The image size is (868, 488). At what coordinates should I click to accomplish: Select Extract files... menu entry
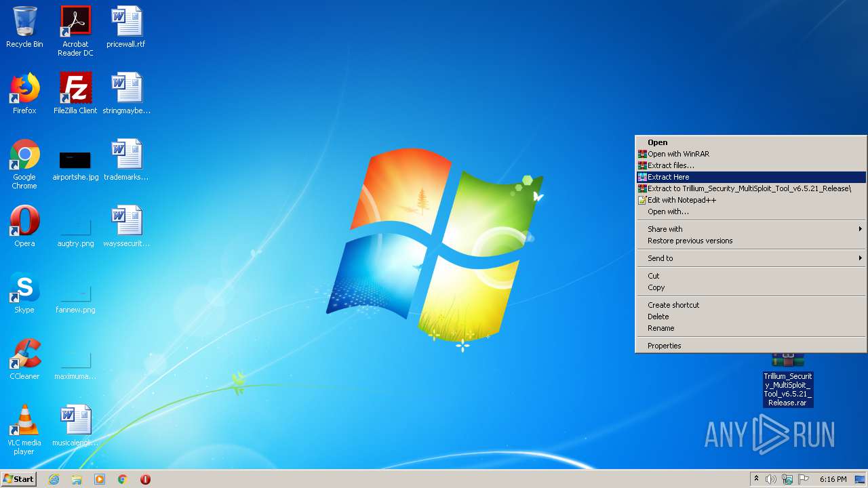pyautogui.click(x=751, y=165)
